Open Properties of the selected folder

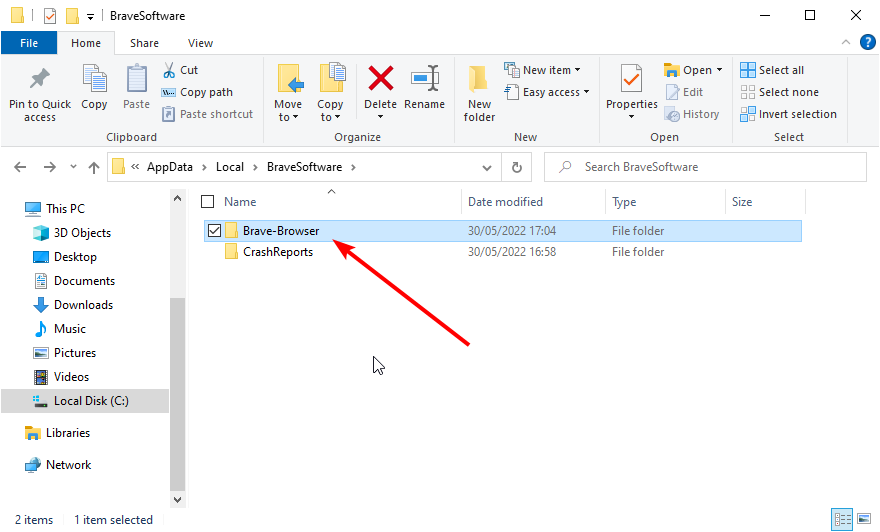point(631,86)
